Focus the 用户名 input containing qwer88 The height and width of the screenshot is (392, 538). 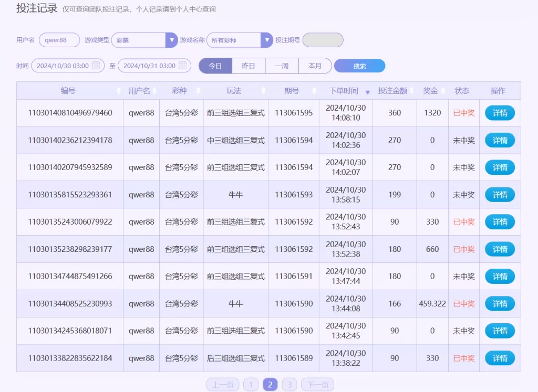[59, 40]
